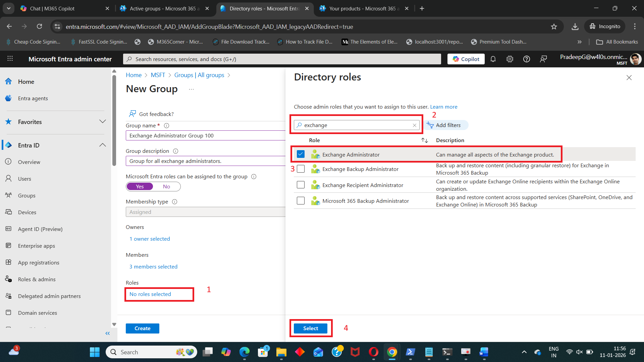The width and height of the screenshot is (644, 362).
Task: Set Microsoft Entra roles assignment to No
Action: click(166, 186)
